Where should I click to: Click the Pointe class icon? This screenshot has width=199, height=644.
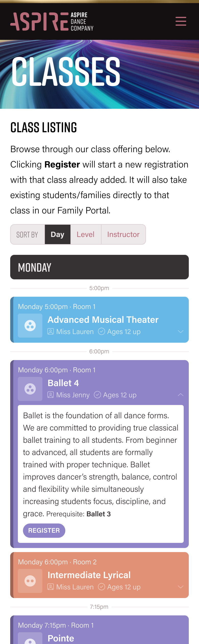30,638
